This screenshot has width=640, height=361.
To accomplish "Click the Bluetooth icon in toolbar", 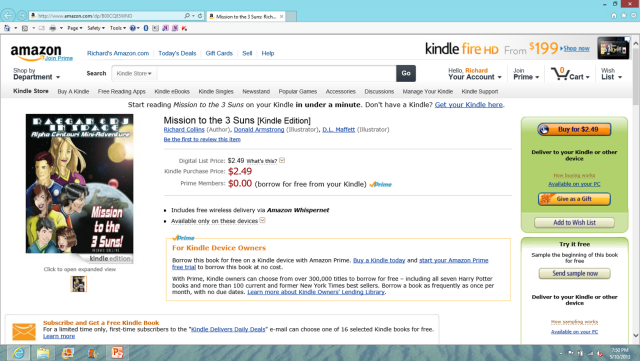I will 146,28.
